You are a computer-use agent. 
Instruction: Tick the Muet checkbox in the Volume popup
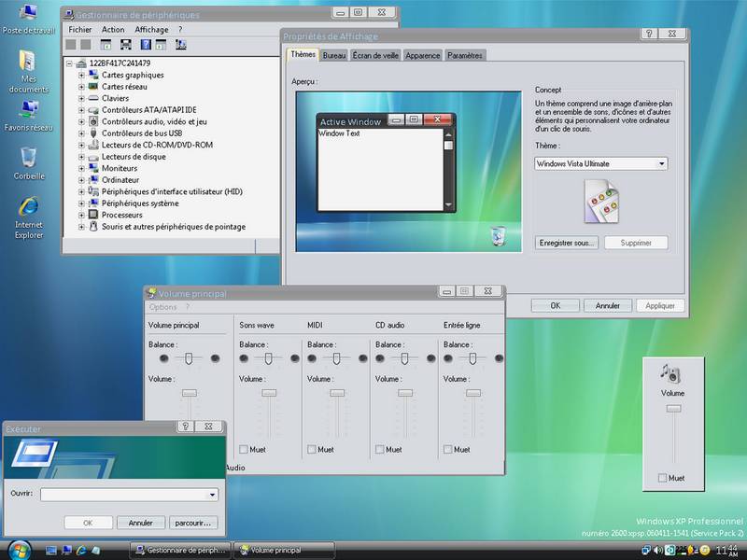(662, 478)
